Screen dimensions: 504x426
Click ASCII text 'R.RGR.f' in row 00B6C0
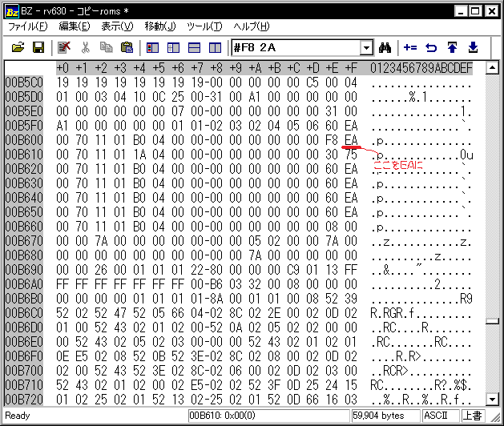click(393, 313)
